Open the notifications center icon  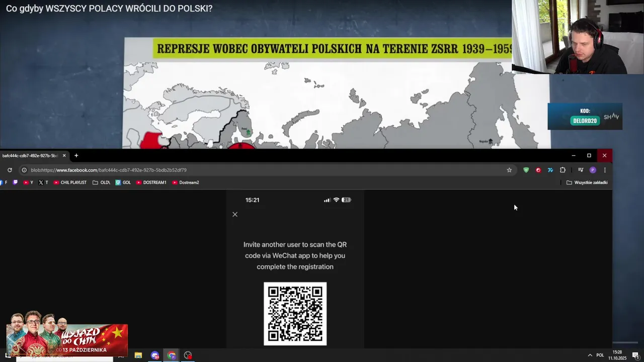[x=635, y=355]
